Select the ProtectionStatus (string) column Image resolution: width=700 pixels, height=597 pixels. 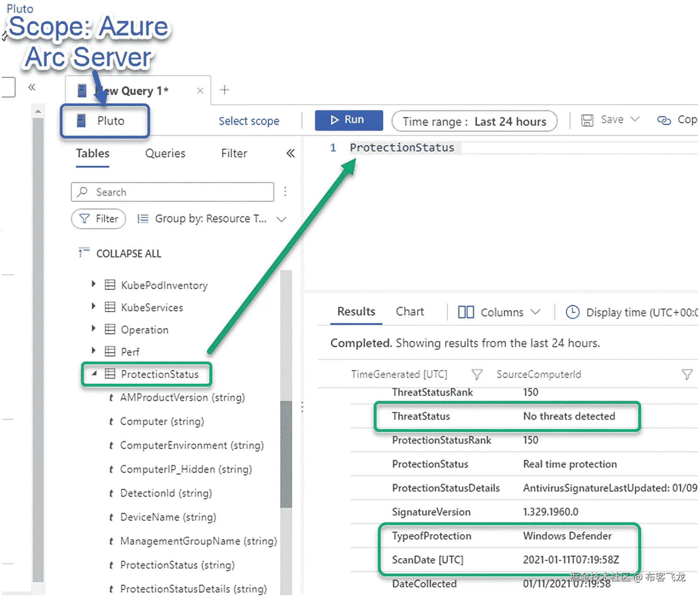[177, 565]
